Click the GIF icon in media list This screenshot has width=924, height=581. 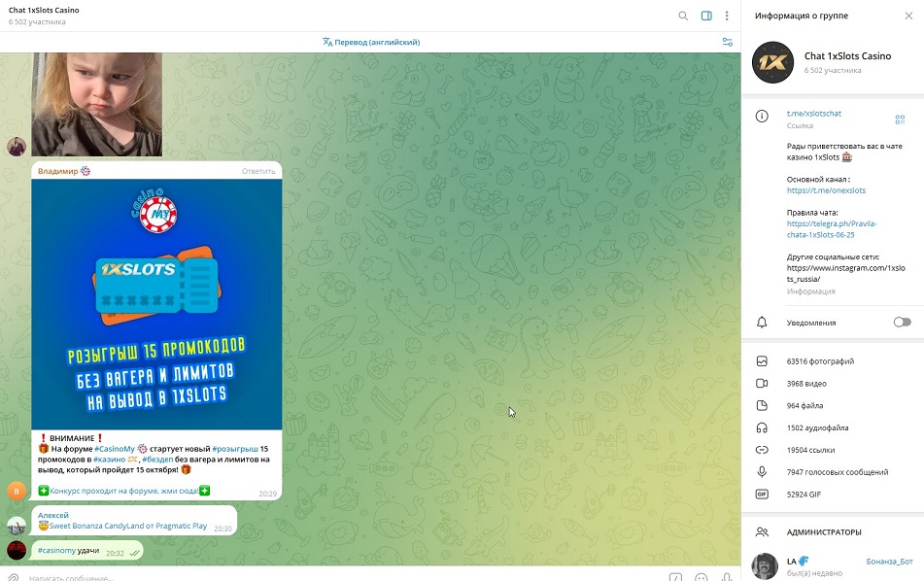tap(762, 495)
